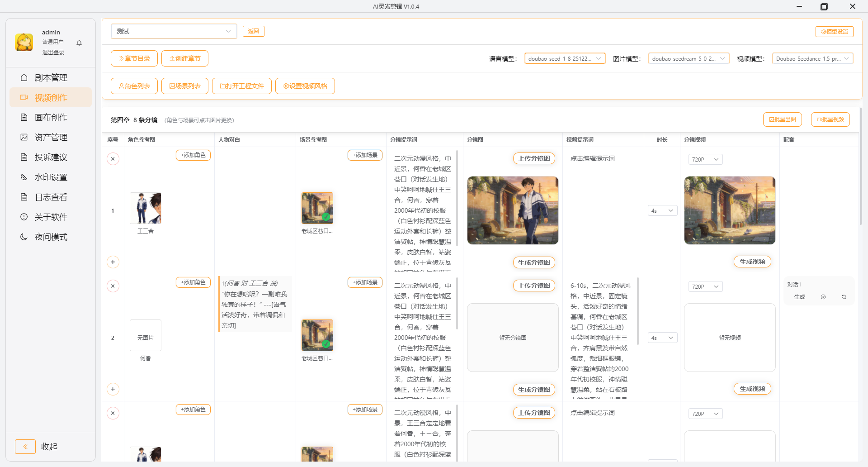The height and width of the screenshot is (467, 868).
Task: Play the 对话1 dubbing audio
Action: coord(823,297)
